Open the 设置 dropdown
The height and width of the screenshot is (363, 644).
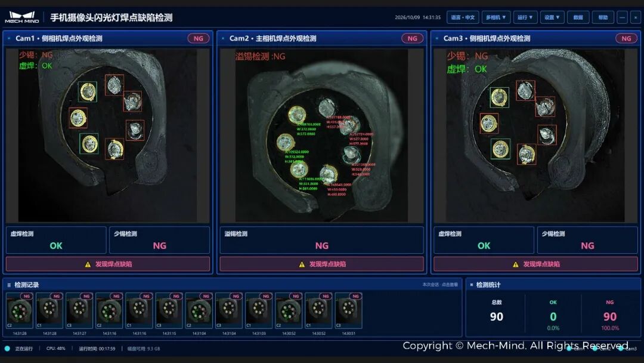[552, 17]
